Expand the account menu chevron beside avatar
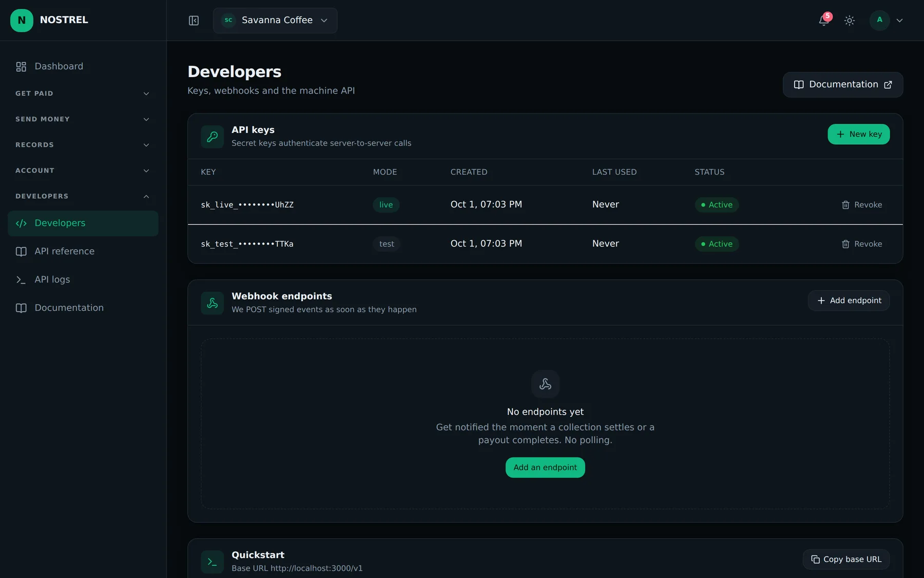Viewport: 924px width, 578px height. pos(899,21)
